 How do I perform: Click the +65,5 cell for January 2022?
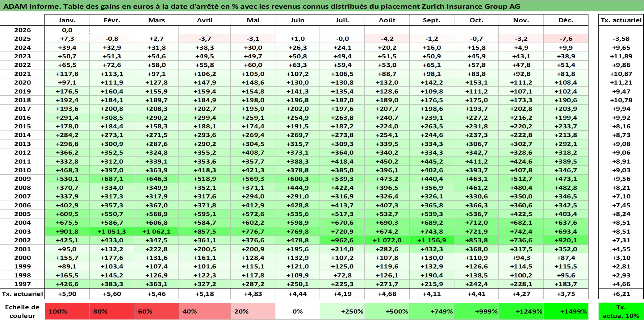pos(67,65)
